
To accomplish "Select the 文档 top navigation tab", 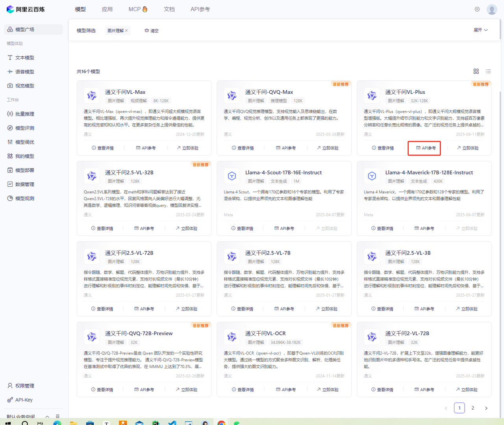I will click(x=169, y=9).
